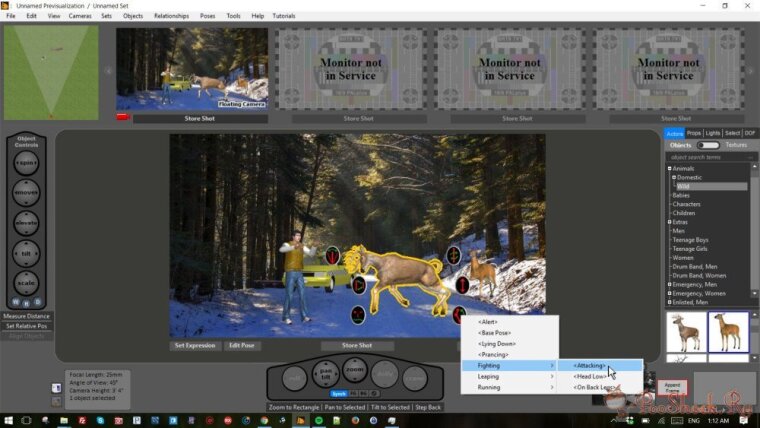760x428 pixels.
Task: Switch to the Props tab
Action: point(693,133)
